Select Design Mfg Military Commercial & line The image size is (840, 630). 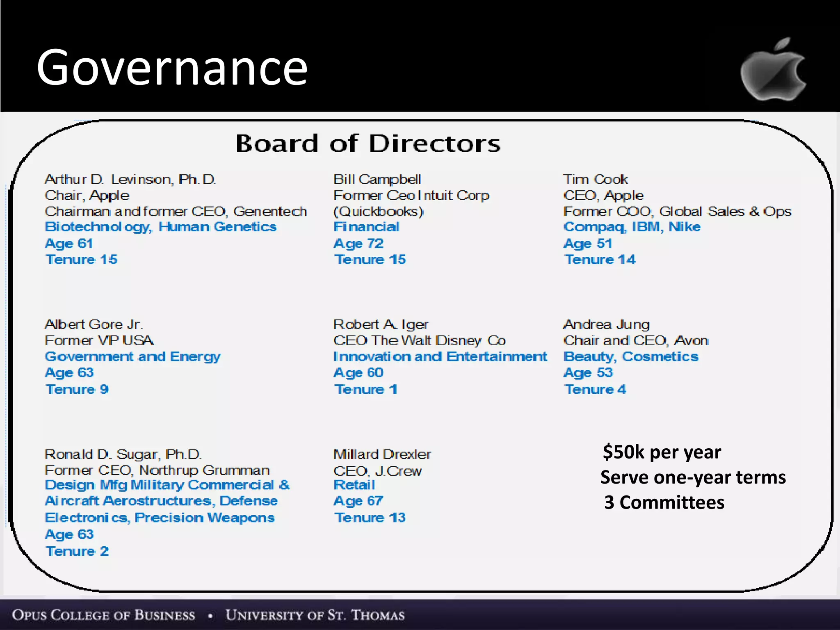coord(167,485)
